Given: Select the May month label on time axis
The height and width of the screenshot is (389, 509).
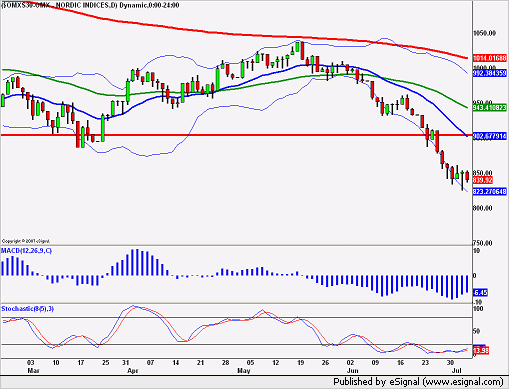Looking at the screenshot, I should [x=244, y=370].
